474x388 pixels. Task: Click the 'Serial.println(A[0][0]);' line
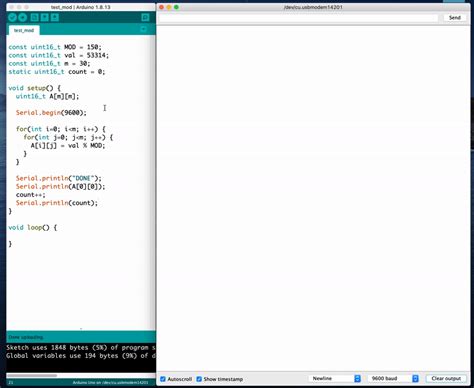61,187
